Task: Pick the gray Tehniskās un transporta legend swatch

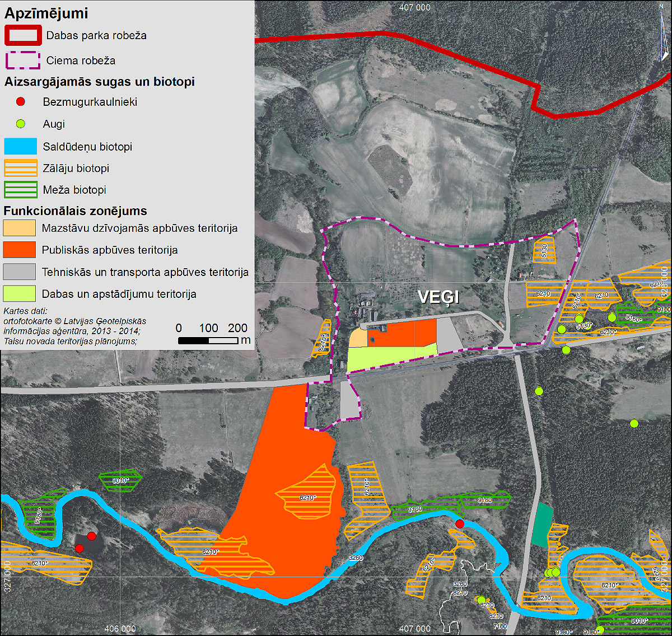Action: (x=20, y=272)
